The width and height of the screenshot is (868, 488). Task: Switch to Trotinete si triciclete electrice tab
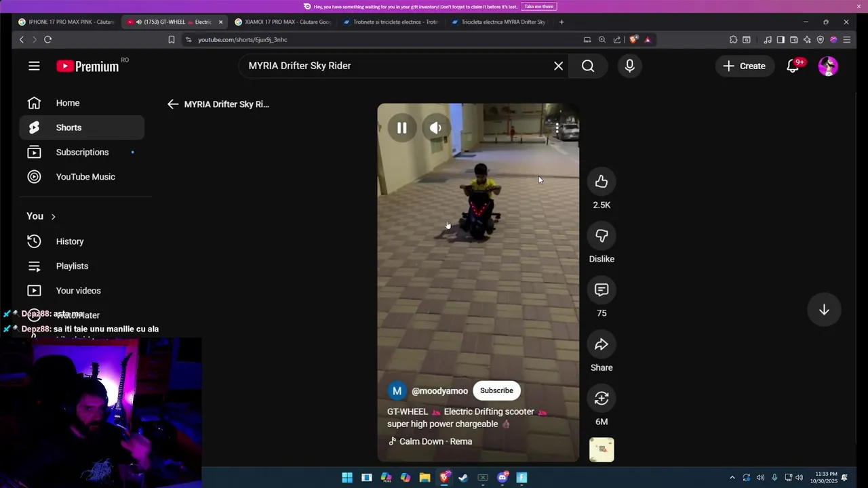point(391,22)
